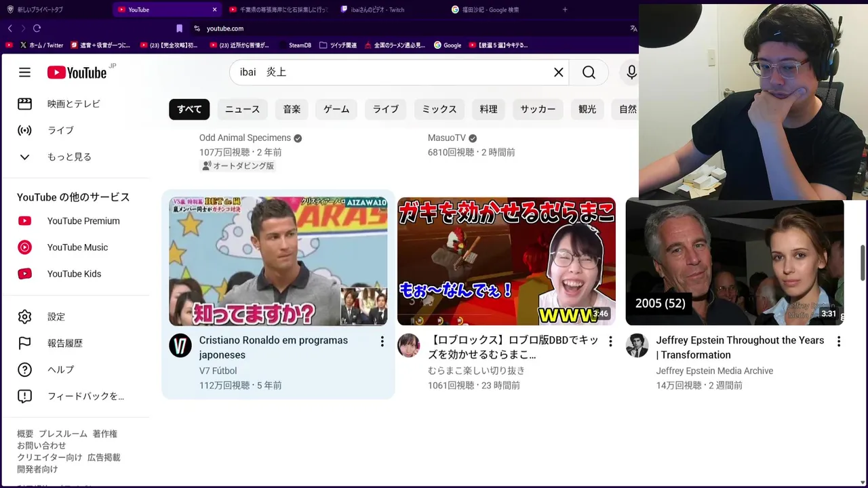Open ホーム / Twitter bookmark
Image resolution: width=868 pixels, height=488 pixels.
tap(41, 45)
